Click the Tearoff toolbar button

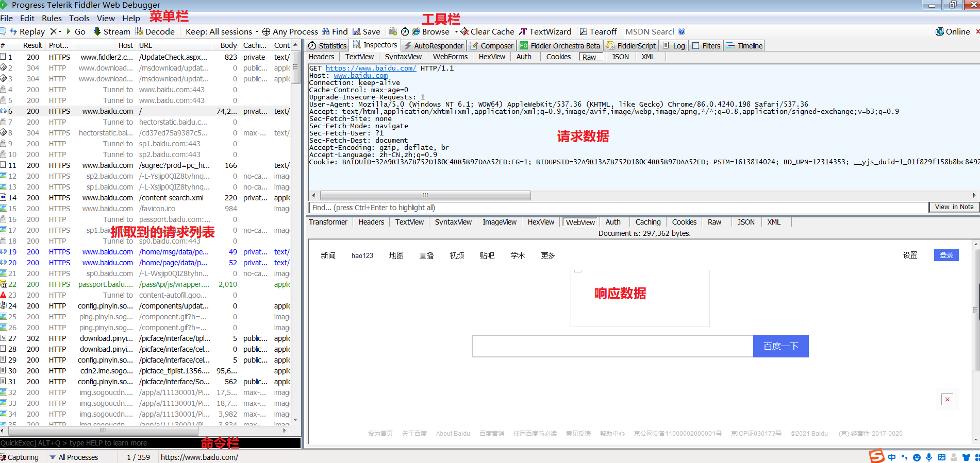coord(598,31)
